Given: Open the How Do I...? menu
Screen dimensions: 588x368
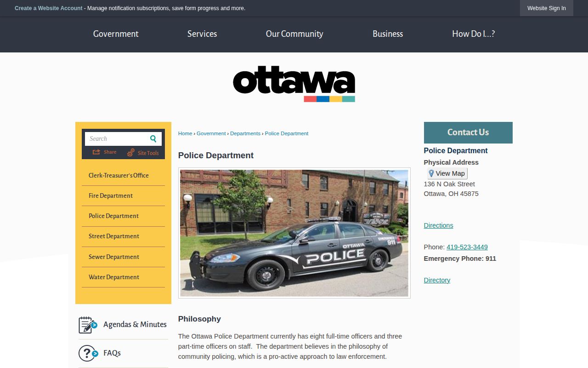Looking at the screenshot, I should coord(474,34).
